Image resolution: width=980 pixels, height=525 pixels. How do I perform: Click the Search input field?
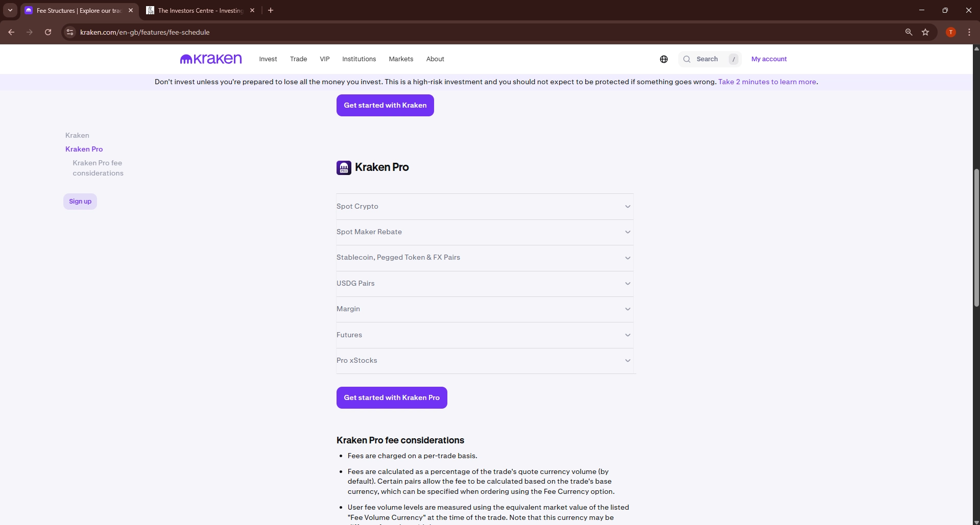[x=710, y=59]
